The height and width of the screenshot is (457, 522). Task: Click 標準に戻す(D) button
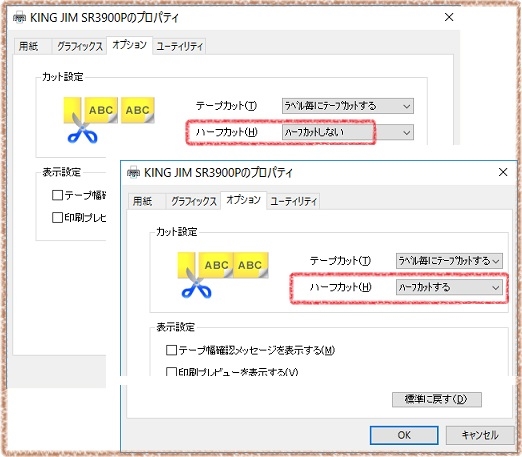tap(437, 399)
